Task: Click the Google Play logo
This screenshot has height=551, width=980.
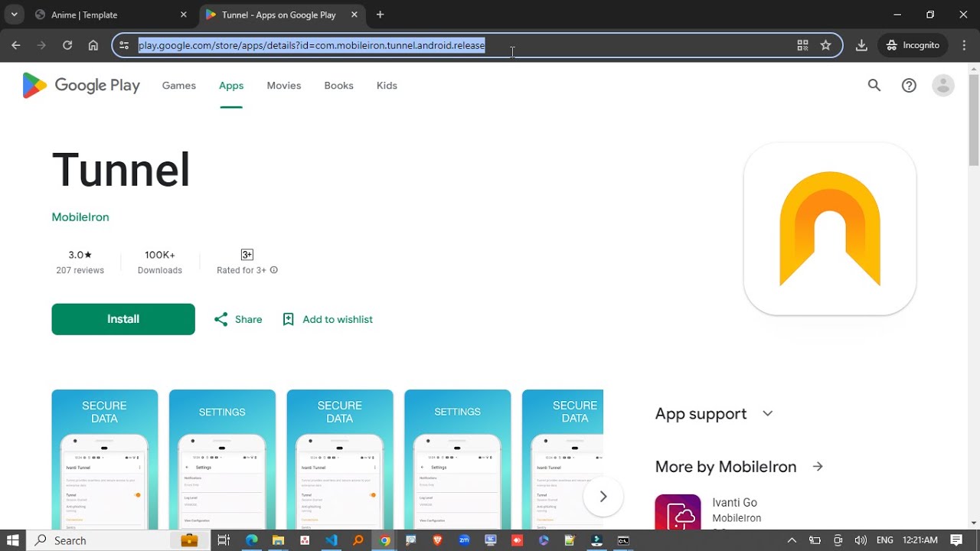Action: (81, 86)
